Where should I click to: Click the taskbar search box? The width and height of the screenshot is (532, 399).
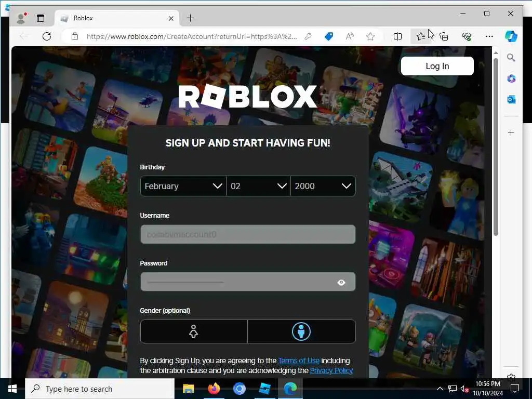100,389
